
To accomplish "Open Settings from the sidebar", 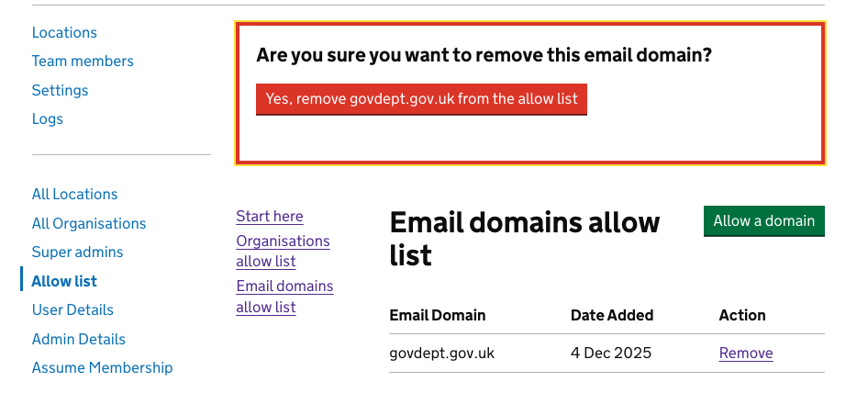I will [60, 90].
